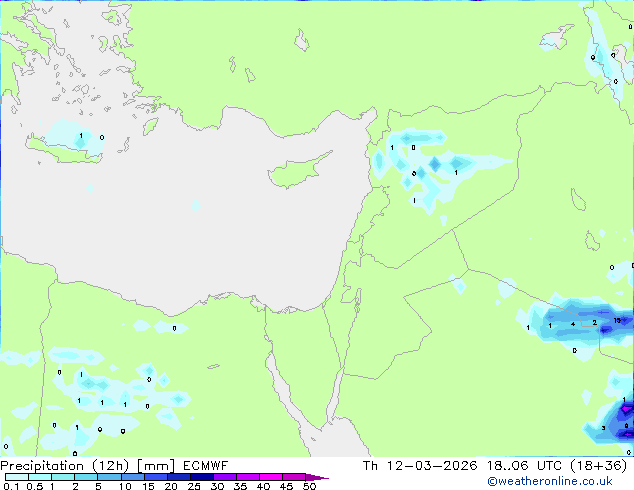Viewport: 634px width, 490px height.
Task: Click the 10–15 mm legend color swatch
Action: click(133, 477)
